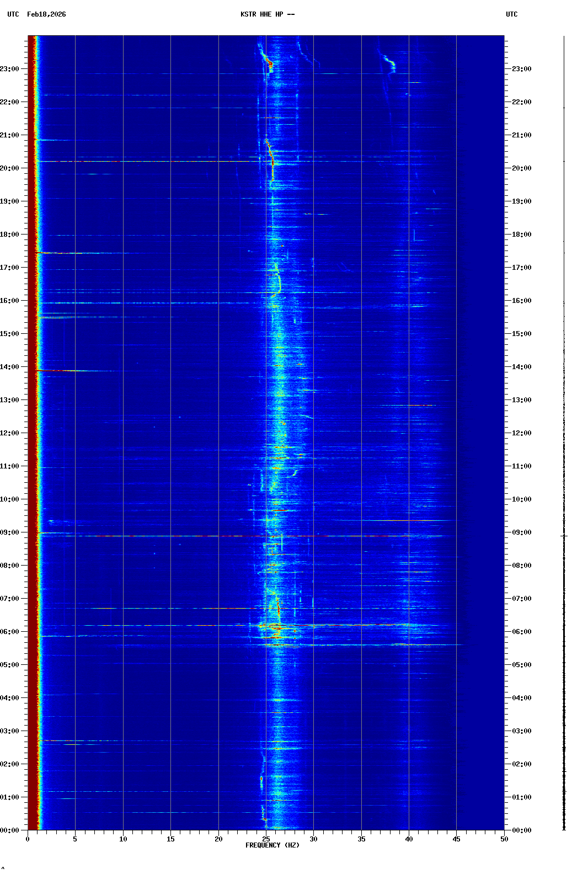Select the 00:00 marker on left axis
588x874 pixels.
coord(9,830)
